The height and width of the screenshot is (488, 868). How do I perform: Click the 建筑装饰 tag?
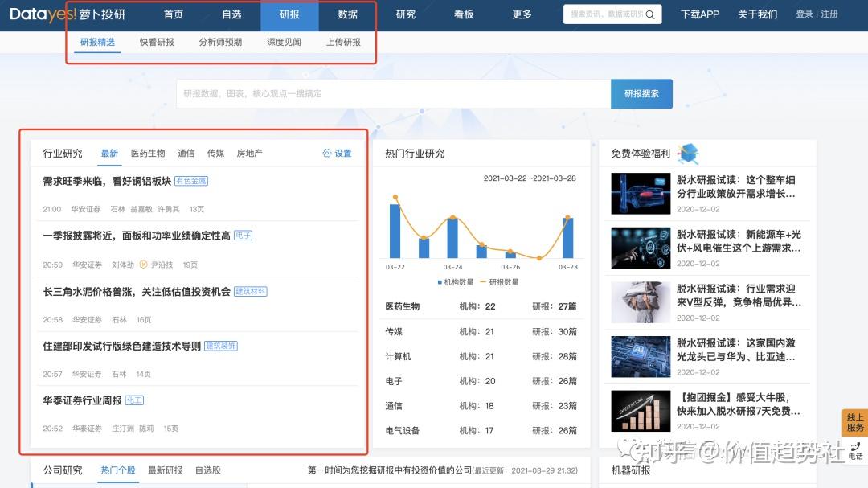pyautogui.click(x=221, y=347)
